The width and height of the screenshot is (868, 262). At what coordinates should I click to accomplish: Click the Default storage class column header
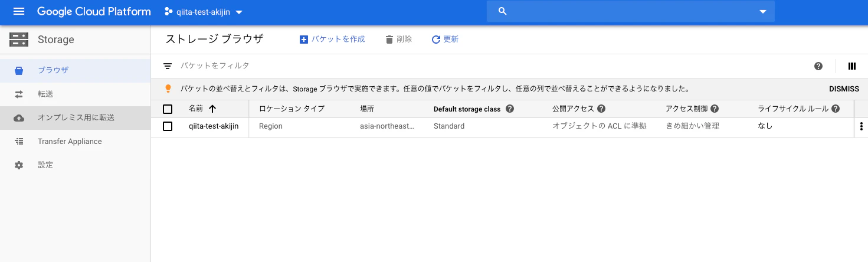pyautogui.click(x=467, y=109)
